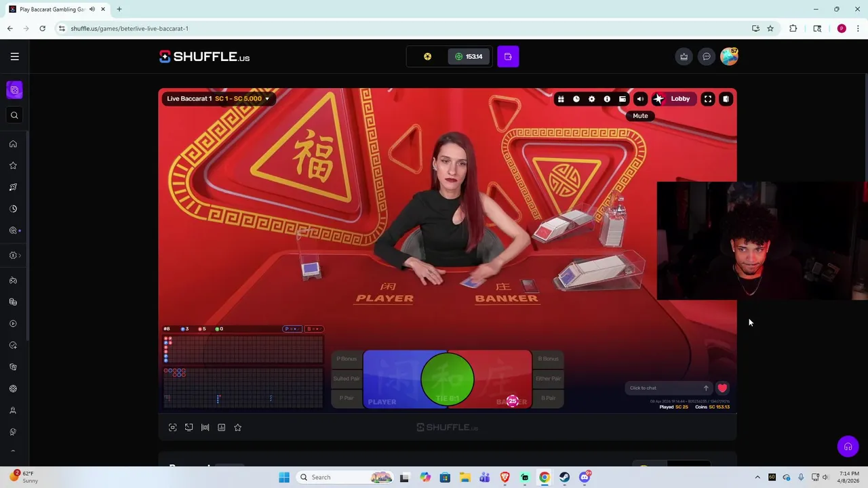This screenshot has width=868, height=488.
Task: Bet on the green TIE 8:1 circle
Action: (447, 380)
